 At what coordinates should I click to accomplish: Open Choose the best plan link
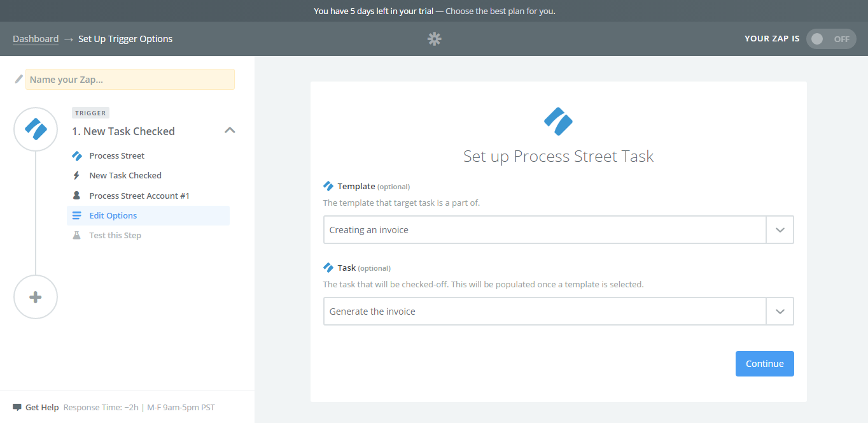(500, 11)
